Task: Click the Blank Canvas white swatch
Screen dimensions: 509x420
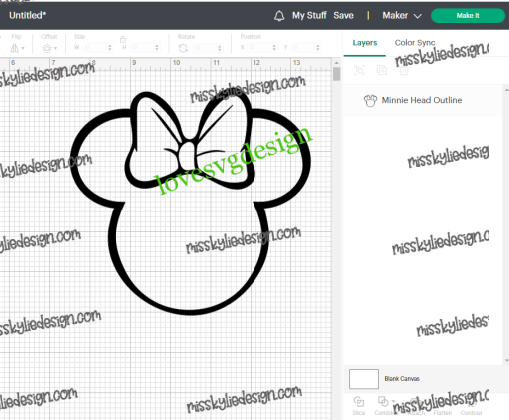Action: point(364,379)
